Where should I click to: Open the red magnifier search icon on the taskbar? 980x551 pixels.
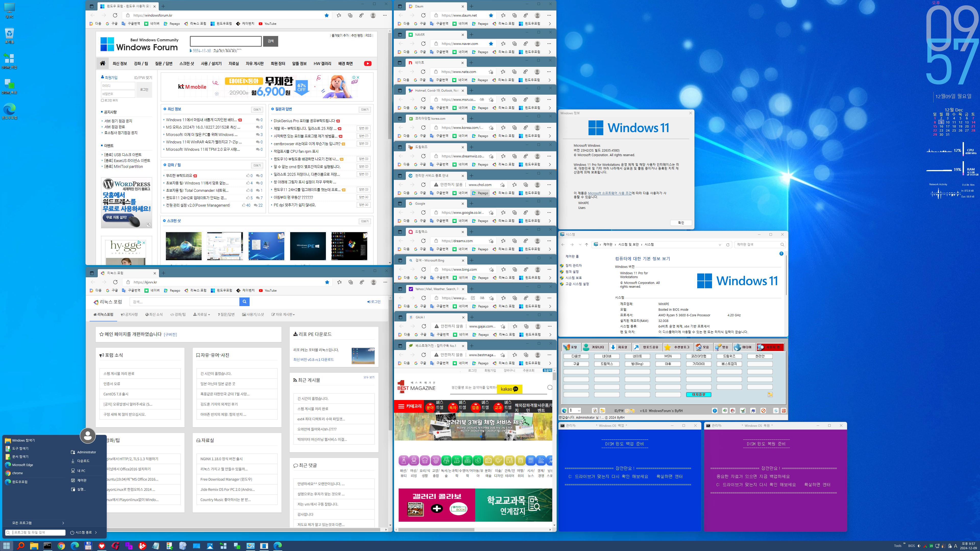click(20, 546)
